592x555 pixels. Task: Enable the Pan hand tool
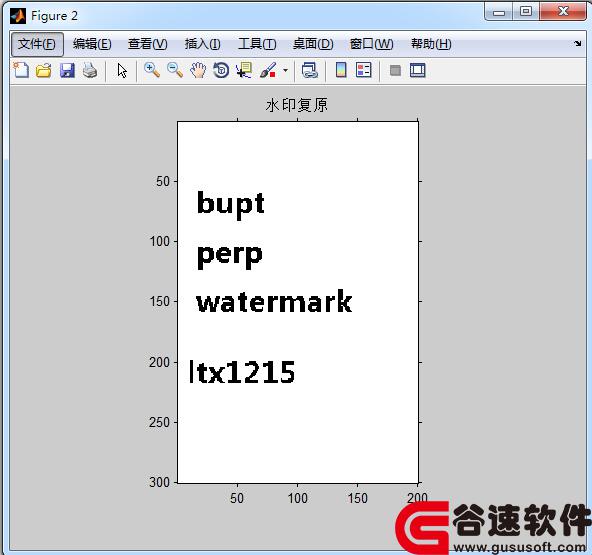(198, 70)
